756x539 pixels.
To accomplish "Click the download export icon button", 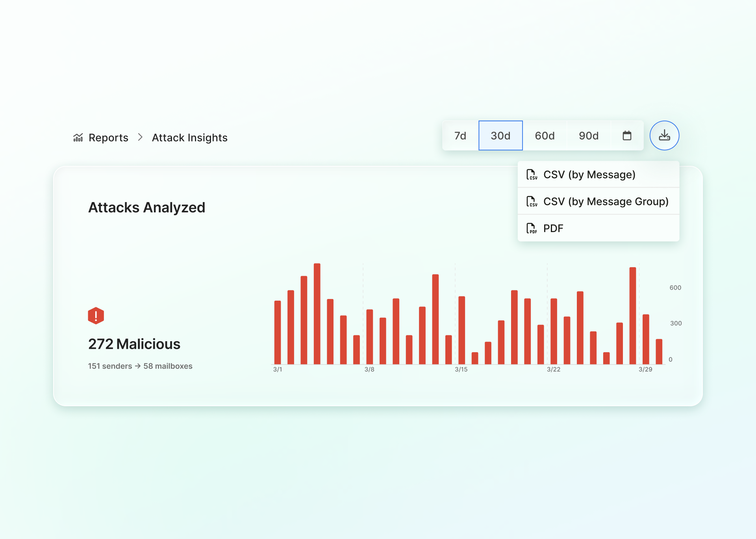I will [664, 136].
